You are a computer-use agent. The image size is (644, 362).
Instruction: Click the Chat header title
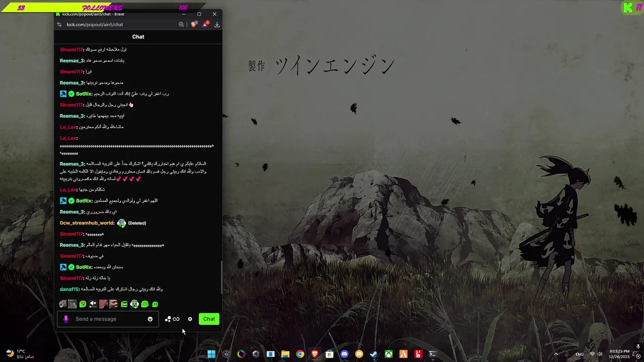138,37
